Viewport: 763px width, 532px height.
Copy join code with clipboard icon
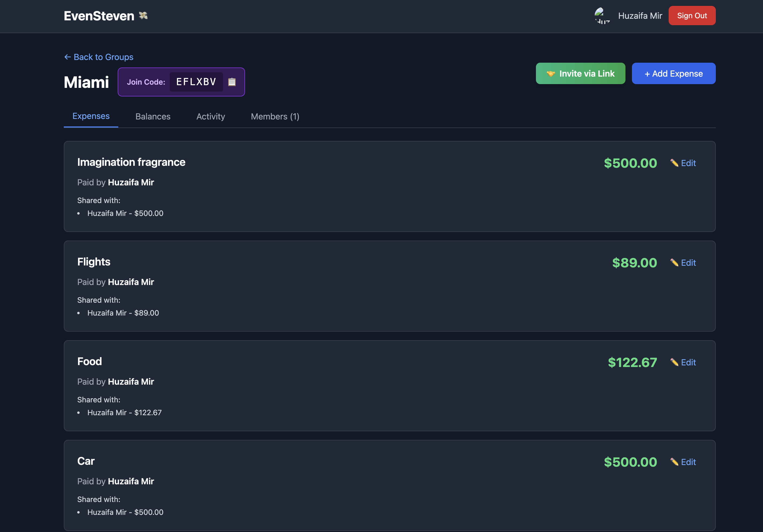point(232,82)
